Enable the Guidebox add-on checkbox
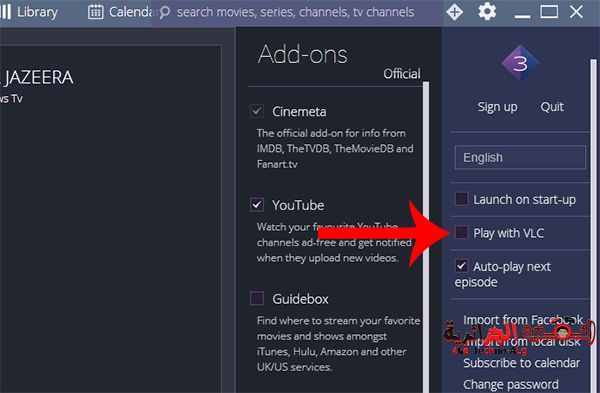600x393 pixels. point(257,298)
